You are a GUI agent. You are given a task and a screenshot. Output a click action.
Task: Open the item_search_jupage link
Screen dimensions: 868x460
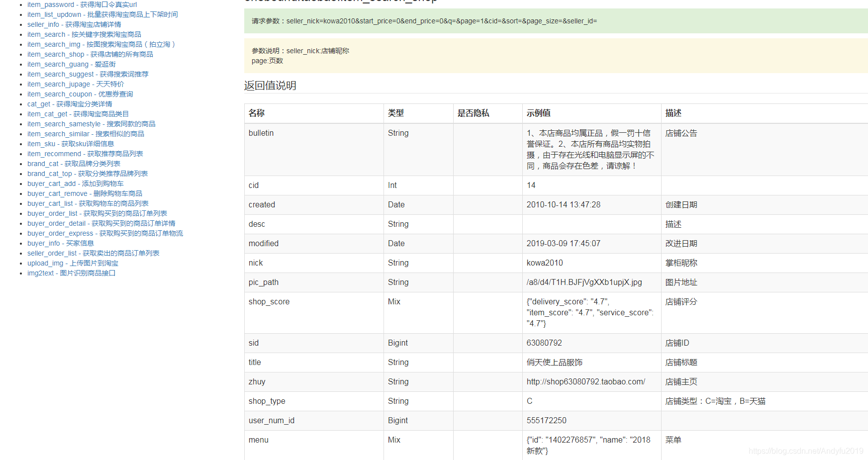76,84
